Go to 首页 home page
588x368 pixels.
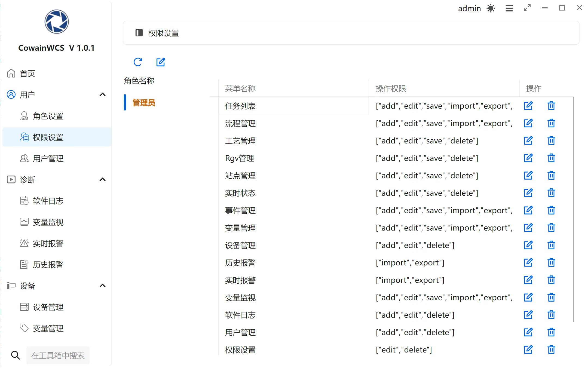(x=27, y=73)
